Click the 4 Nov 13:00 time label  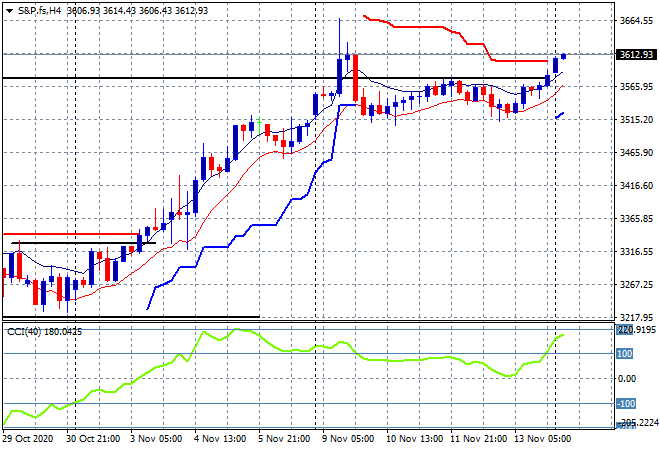pos(220,439)
